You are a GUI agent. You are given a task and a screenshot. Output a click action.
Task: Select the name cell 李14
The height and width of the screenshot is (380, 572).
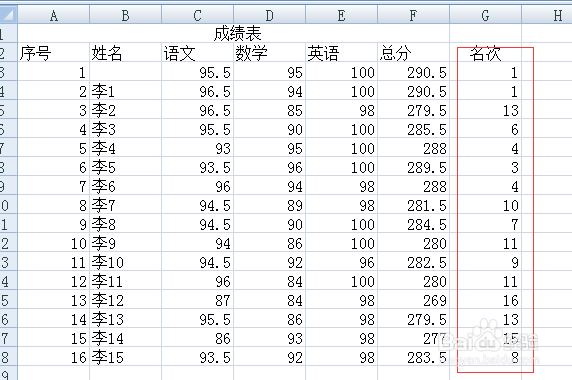pyautogui.click(x=125, y=338)
